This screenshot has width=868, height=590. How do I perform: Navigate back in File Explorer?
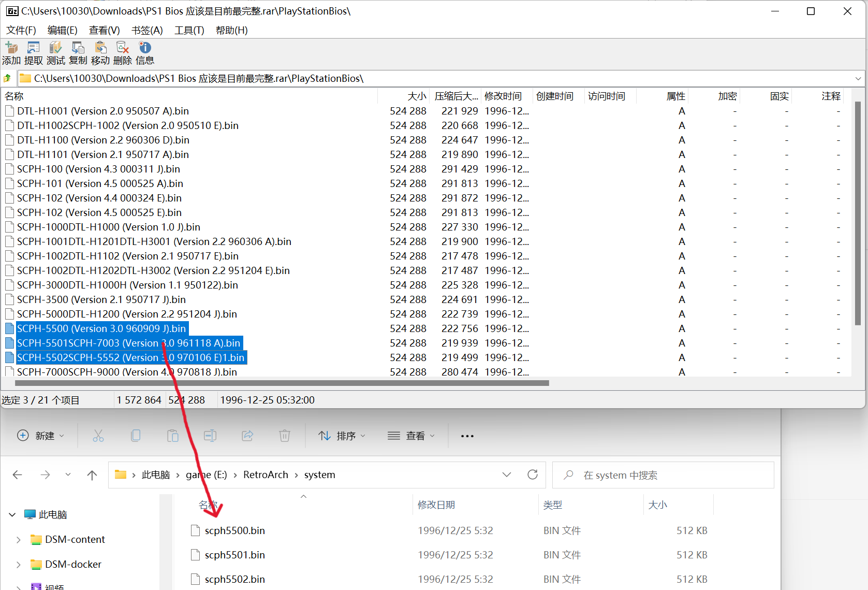(x=18, y=475)
